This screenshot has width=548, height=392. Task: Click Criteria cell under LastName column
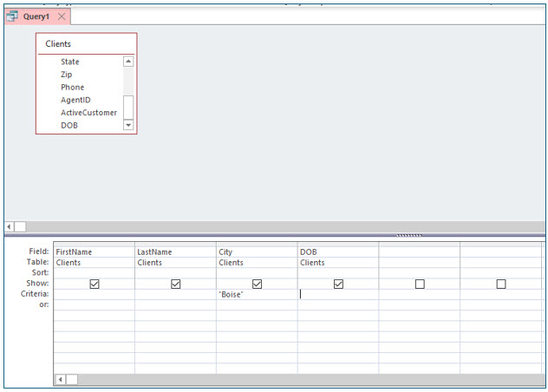coord(175,295)
